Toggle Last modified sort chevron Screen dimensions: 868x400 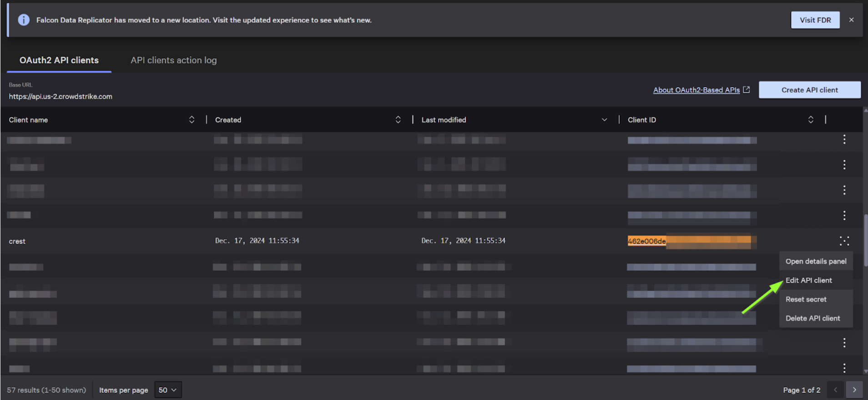[604, 120]
